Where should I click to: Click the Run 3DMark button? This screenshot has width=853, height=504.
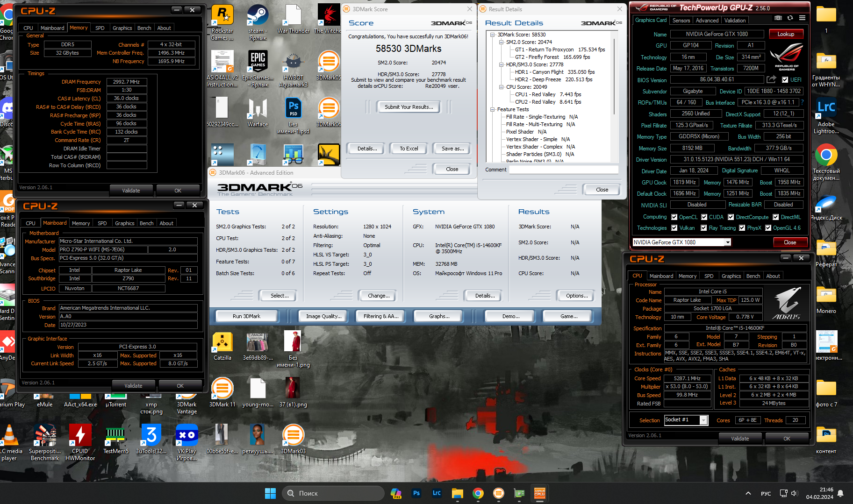click(246, 316)
